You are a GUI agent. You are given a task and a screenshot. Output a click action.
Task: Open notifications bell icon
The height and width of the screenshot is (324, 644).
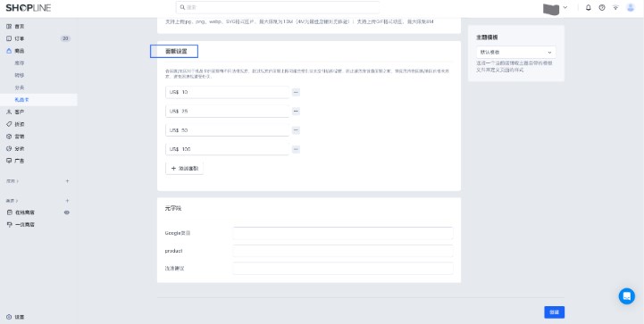pos(588,7)
